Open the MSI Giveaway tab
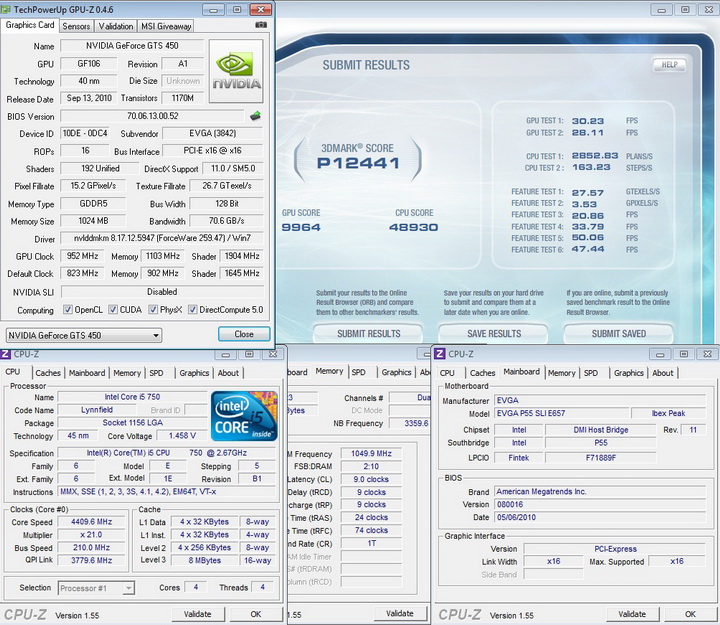720x625 pixels. [x=166, y=26]
